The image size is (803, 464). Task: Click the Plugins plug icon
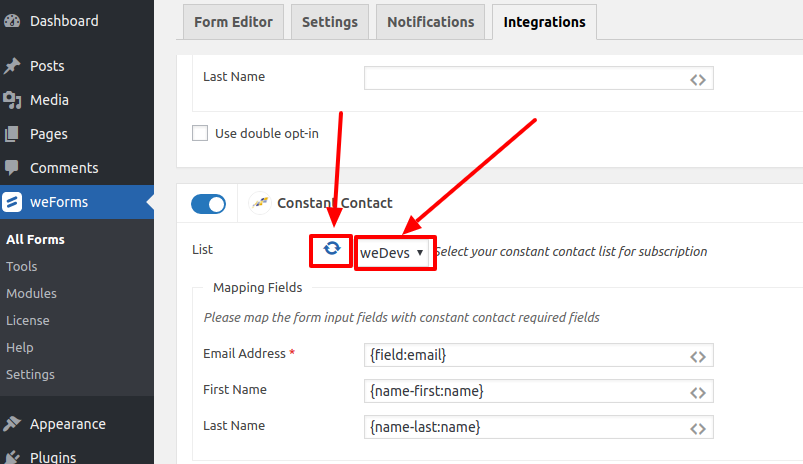point(12,456)
